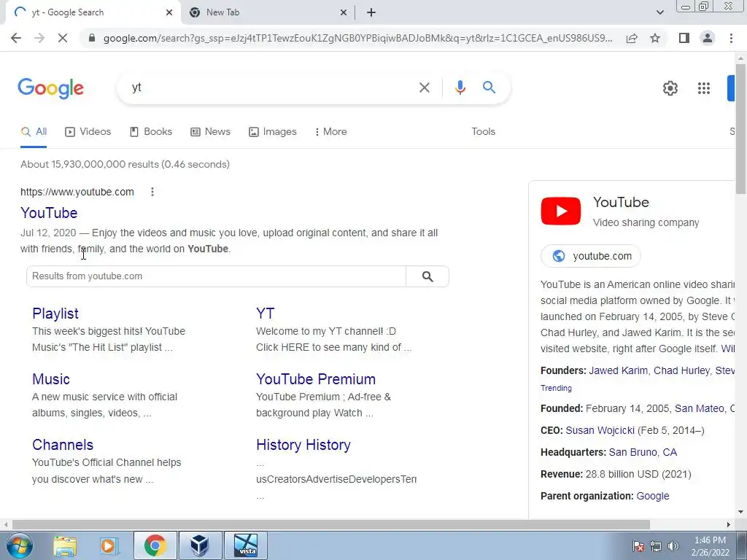Open the vista taskbar application icon

pos(246,545)
